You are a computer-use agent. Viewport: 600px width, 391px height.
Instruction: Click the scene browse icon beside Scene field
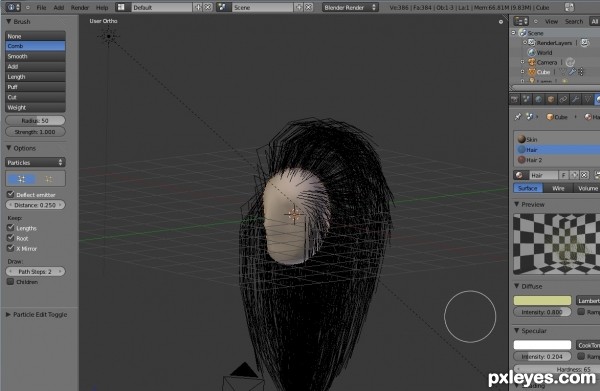(223, 7)
